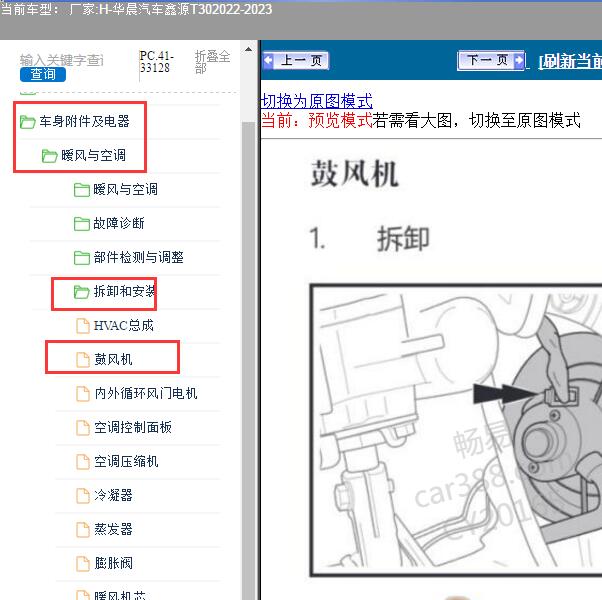Click the tree panel scroll-up arrow

248,50
